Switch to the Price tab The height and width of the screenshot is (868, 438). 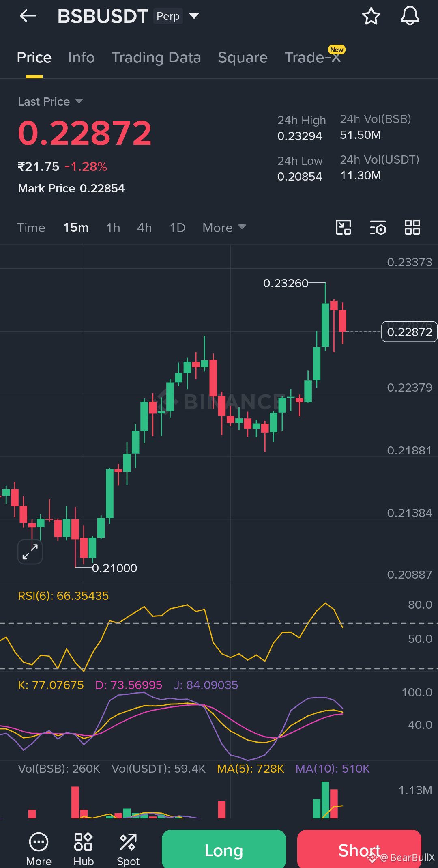click(x=34, y=58)
